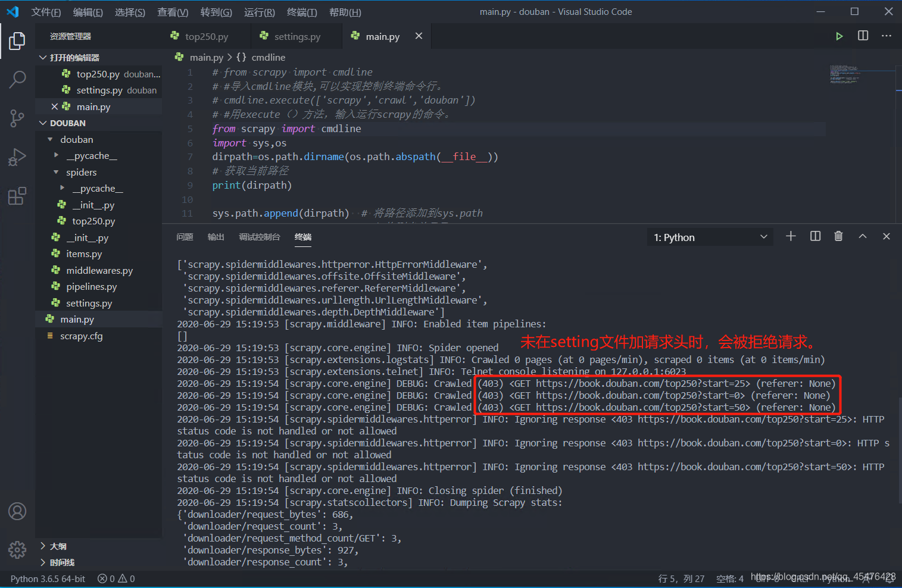Open the 选择(S) menu
This screenshot has width=902, height=588.
pos(130,12)
